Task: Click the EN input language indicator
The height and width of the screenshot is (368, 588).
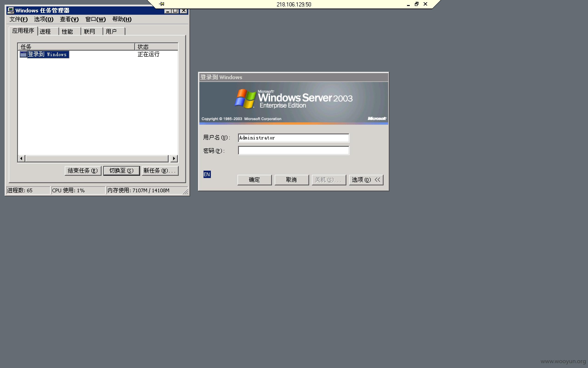Action: (x=207, y=174)
